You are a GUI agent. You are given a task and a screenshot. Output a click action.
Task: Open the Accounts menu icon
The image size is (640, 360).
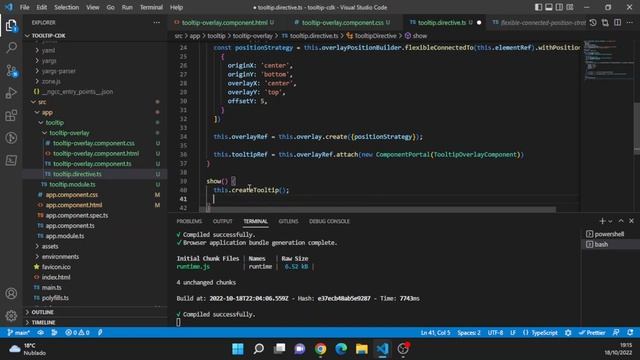click(x=11, y=293)
